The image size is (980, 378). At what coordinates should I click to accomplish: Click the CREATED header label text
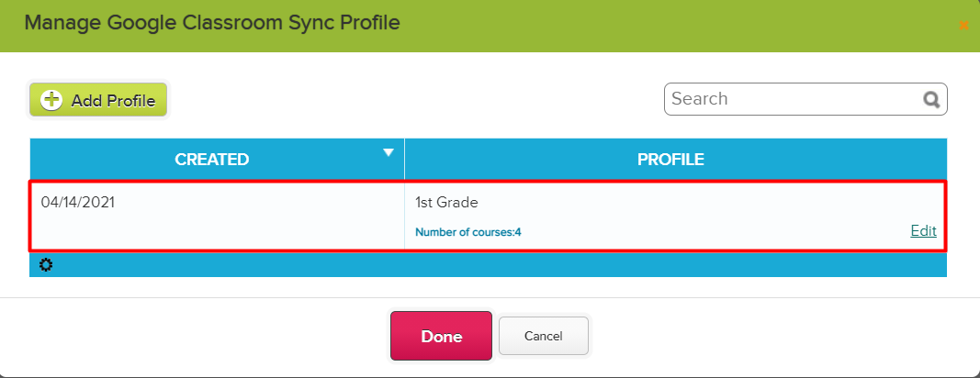pyautogui.click(x=212, y=160)
